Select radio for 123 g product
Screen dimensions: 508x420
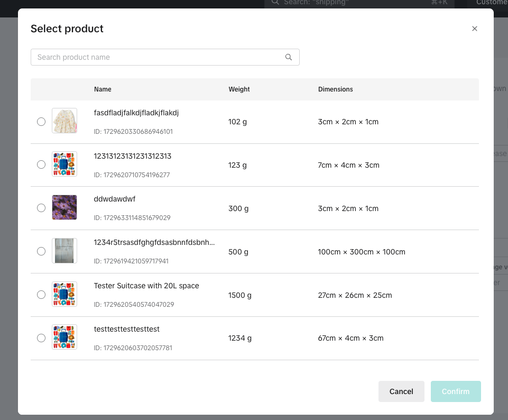(41, 165)
